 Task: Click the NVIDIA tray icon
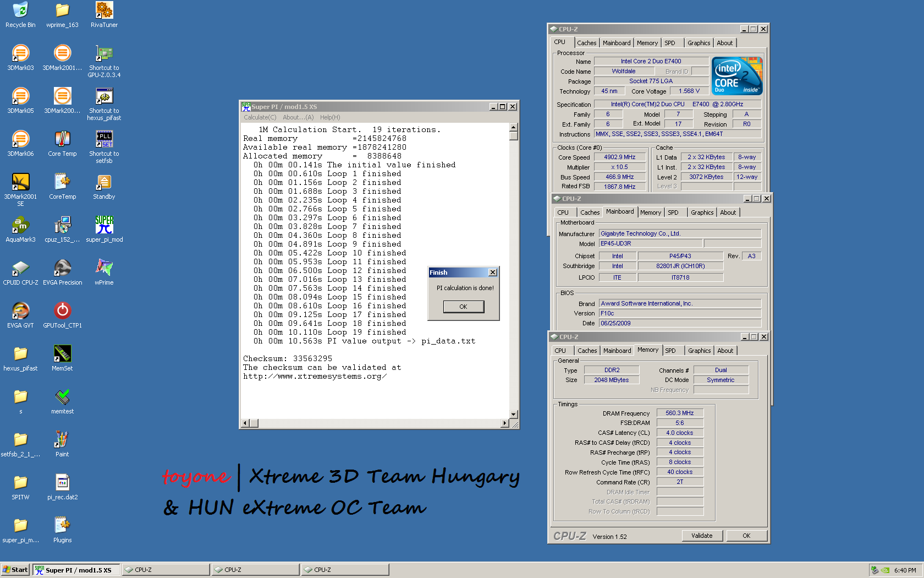click(885, 570)
